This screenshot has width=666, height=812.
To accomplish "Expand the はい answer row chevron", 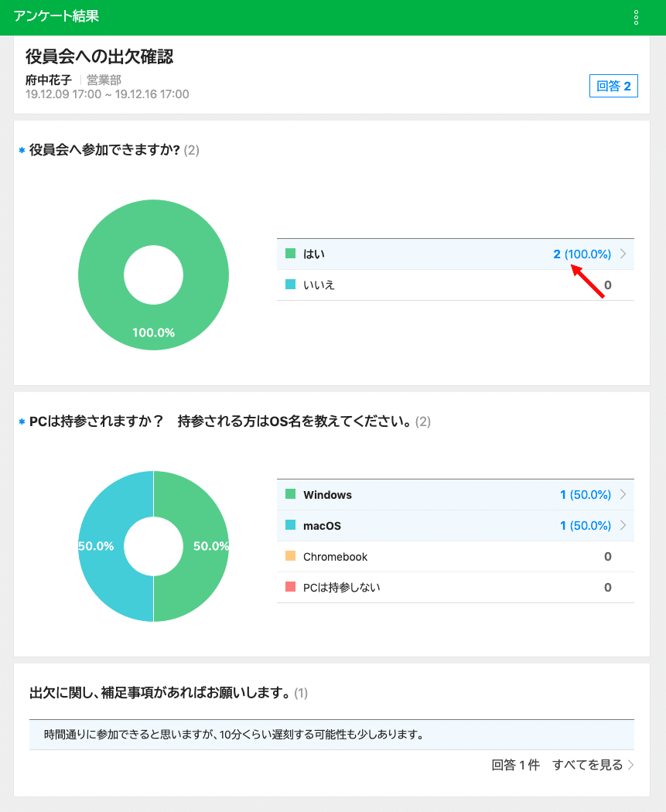I will [x=623, y=254].
